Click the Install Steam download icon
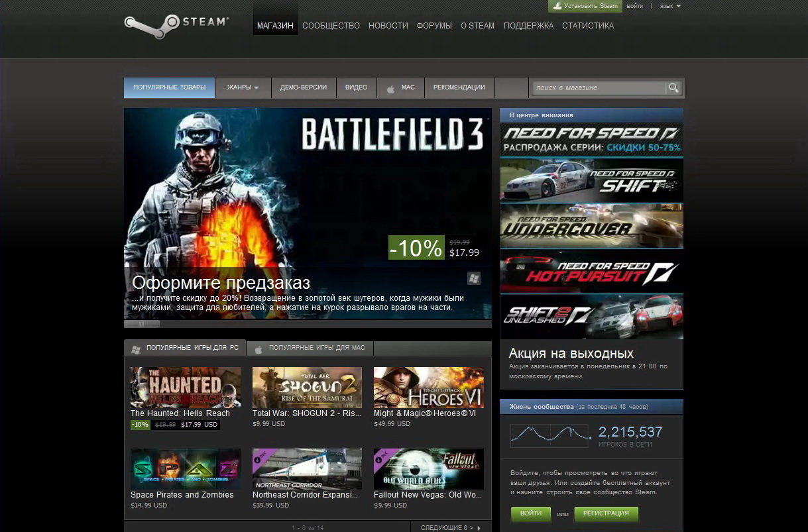Screen dimensions: 808x532 click(557, 6)
